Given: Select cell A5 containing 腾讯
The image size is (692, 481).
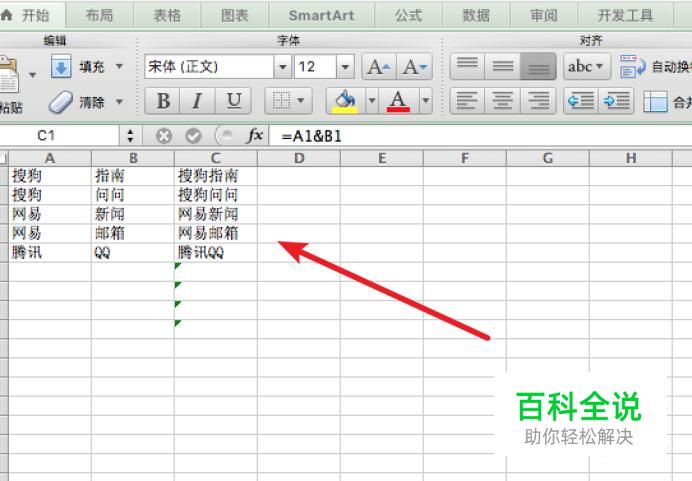Looking at the screenshot, I should pyautogui.click(x=50, y=252).
